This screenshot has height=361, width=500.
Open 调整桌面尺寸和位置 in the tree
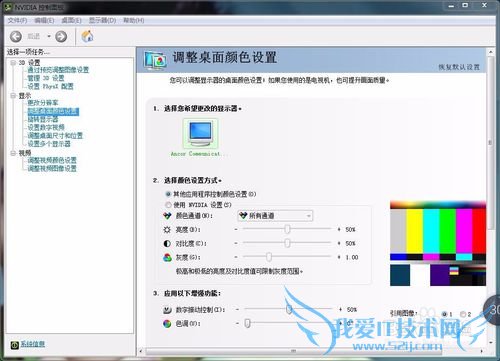pos(55,136)
